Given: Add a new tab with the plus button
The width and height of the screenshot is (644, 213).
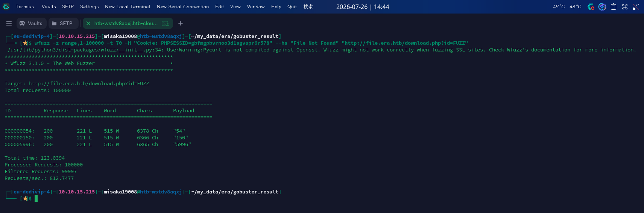Looking at the screenshot, I should click(x=181, y=23).
